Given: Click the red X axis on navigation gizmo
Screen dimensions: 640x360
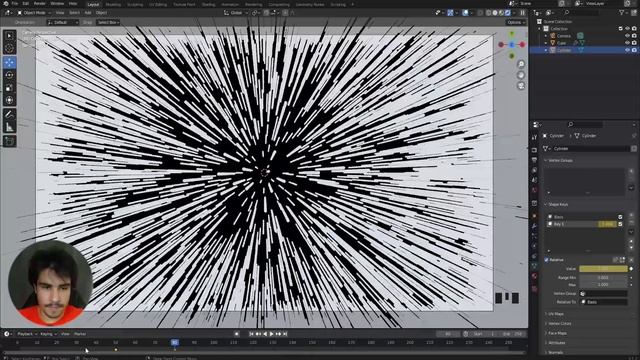Looking at the screenshot, I should click(522, 44).
